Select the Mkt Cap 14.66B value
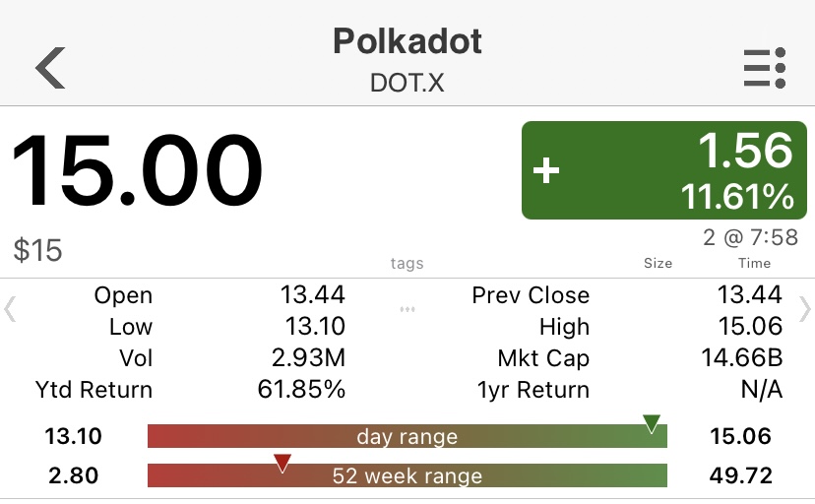 click(x=742, y=358)
